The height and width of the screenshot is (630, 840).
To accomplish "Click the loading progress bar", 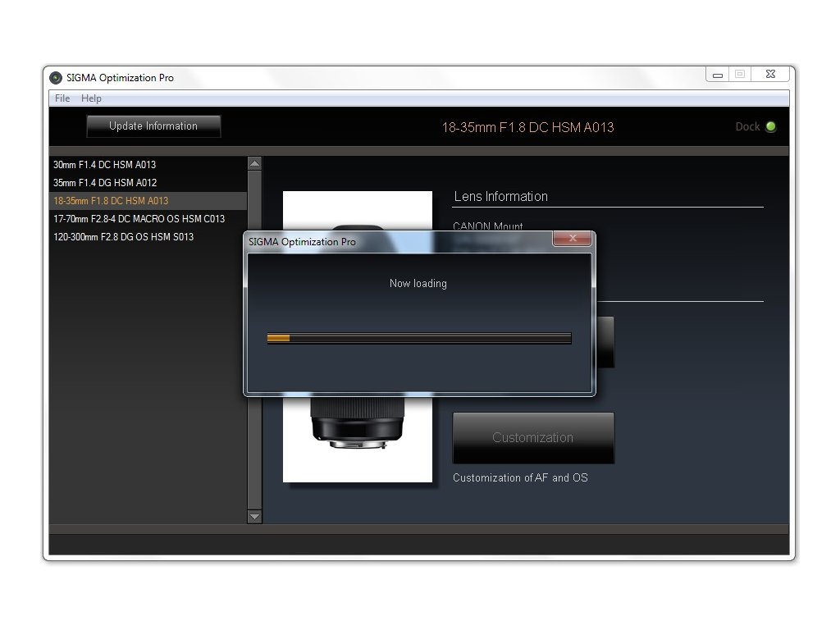I will pyautogui.click(x=419, y=338).
